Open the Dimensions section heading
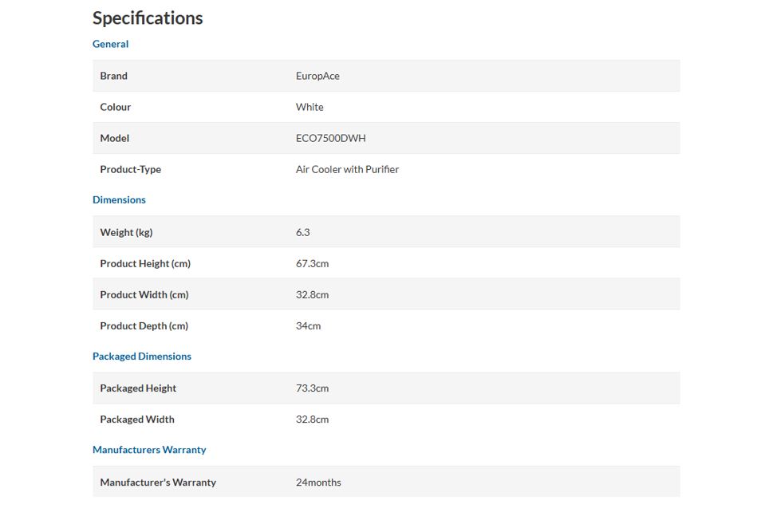Screen dimensions: 773x532 [119, 199]
